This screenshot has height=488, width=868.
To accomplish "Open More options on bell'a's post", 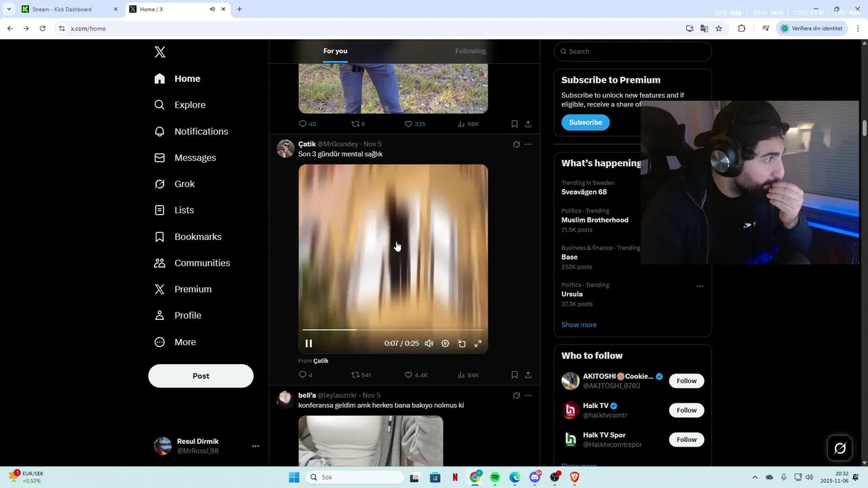I will (x=528, y=396).
